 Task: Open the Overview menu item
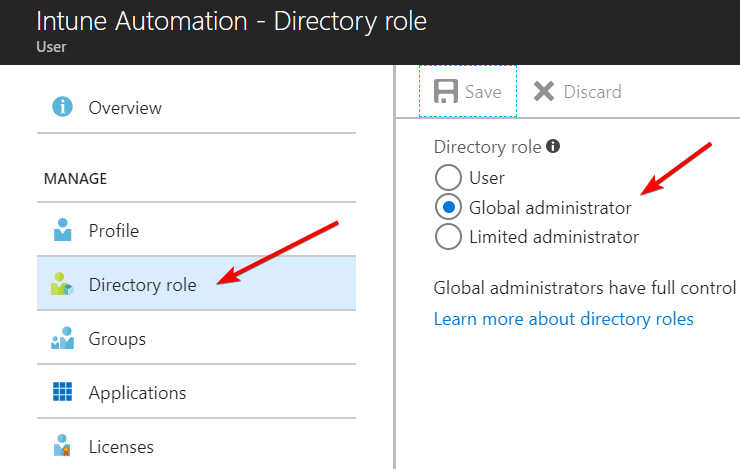(x=196, y=108)
